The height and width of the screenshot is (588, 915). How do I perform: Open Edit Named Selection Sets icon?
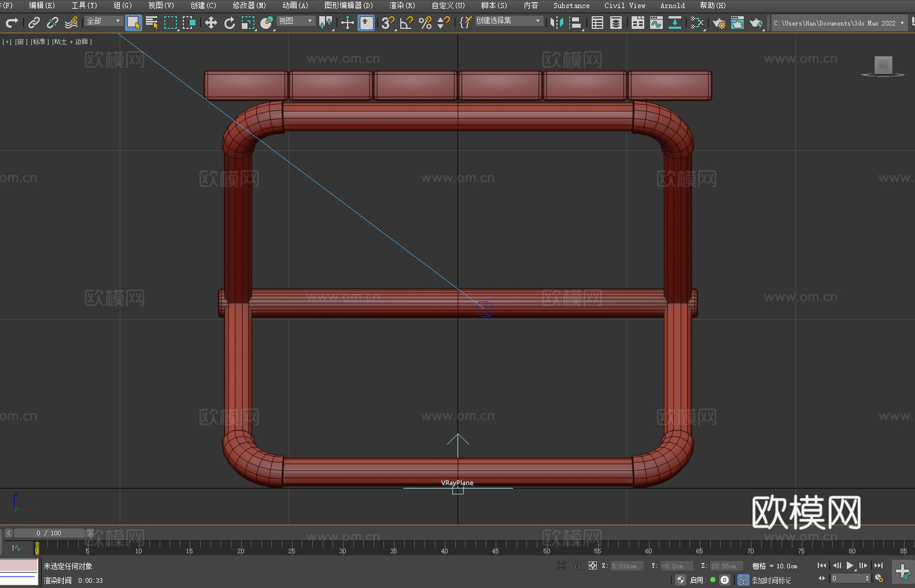click(x=466, y=23)
